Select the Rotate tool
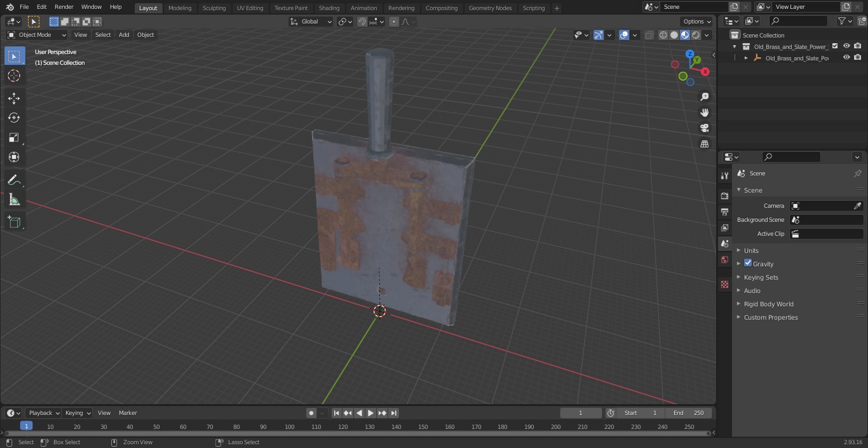The height and width of the screenshot is (448, 868). tap(14, 118)
